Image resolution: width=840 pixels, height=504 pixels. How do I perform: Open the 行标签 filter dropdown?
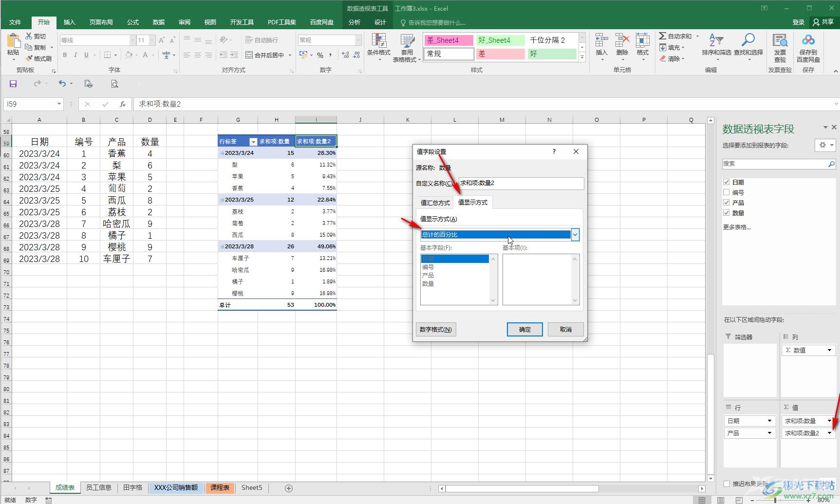253,142
